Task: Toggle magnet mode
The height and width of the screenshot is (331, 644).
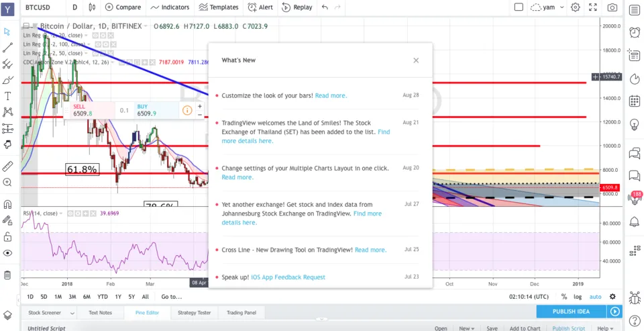Action: point(7,204)
